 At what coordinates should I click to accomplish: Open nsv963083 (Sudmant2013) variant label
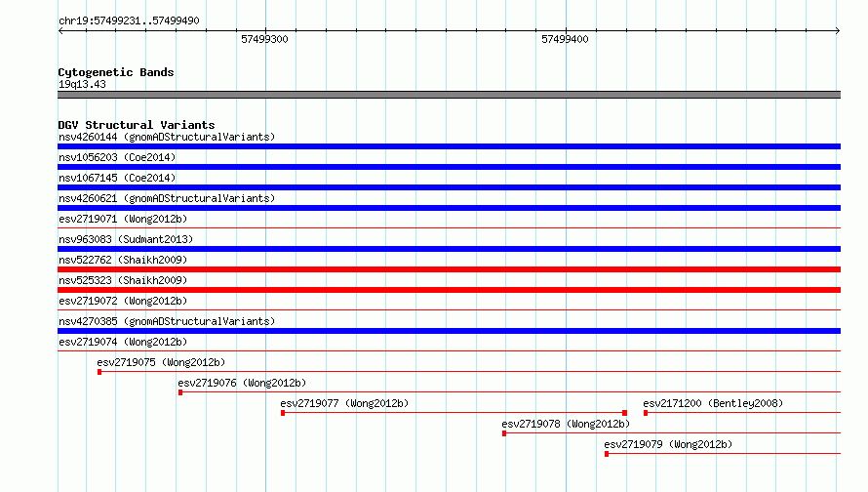[126, 239]
